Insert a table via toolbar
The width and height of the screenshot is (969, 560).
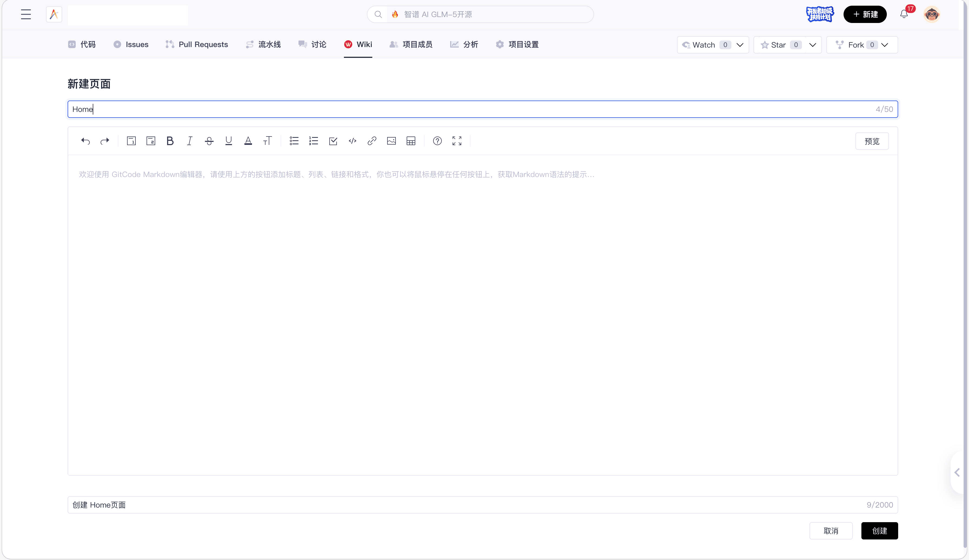click(x=411, y=141)
